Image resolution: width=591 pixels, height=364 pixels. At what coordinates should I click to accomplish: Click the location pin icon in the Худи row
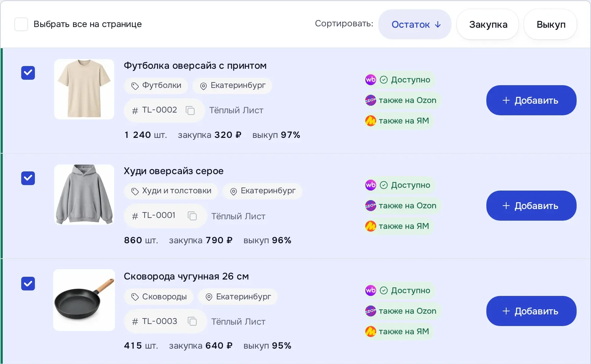234,191
